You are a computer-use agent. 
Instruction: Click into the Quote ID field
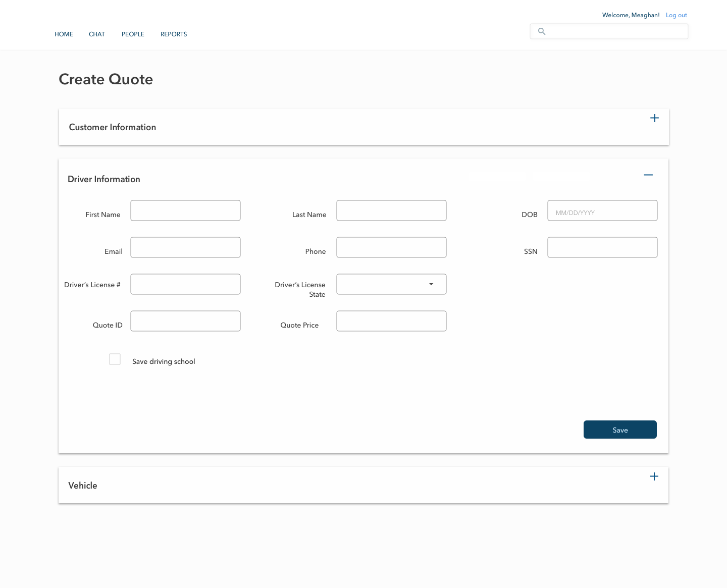(185, 321)
